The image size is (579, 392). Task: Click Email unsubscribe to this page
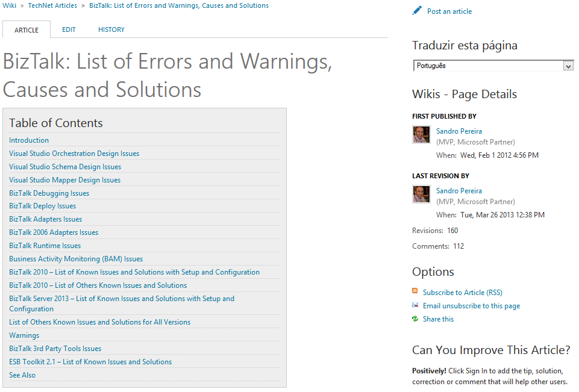[471, 306]
